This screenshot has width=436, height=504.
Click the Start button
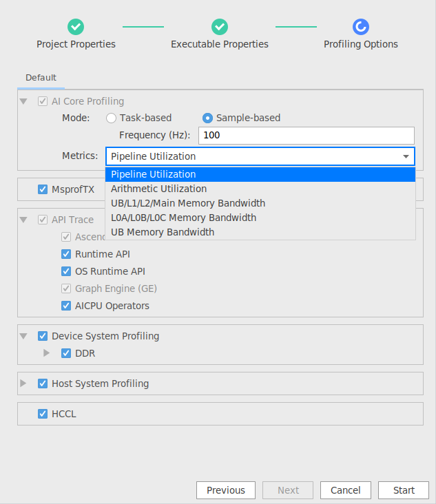pos(404,490)
